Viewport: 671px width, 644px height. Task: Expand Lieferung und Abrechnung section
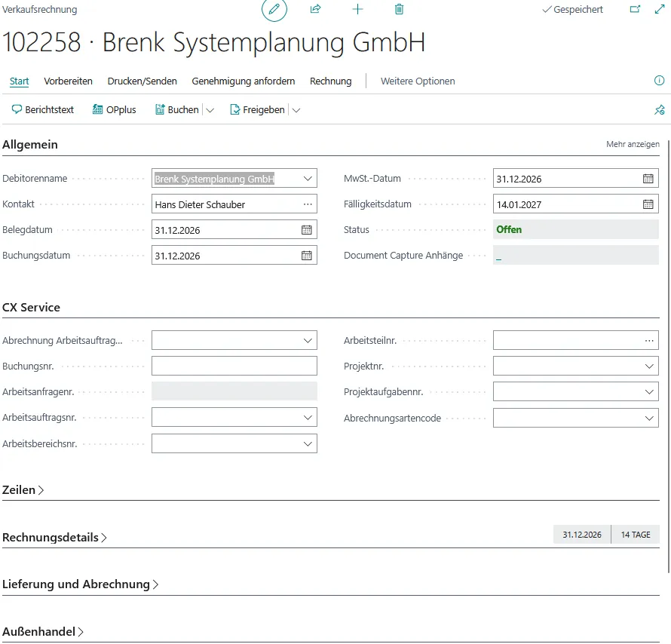[x=81, y=584]
